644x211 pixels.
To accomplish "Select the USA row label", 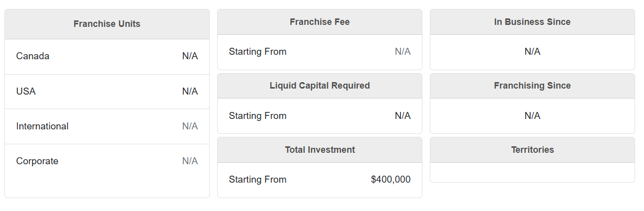I will coord(26,92).
